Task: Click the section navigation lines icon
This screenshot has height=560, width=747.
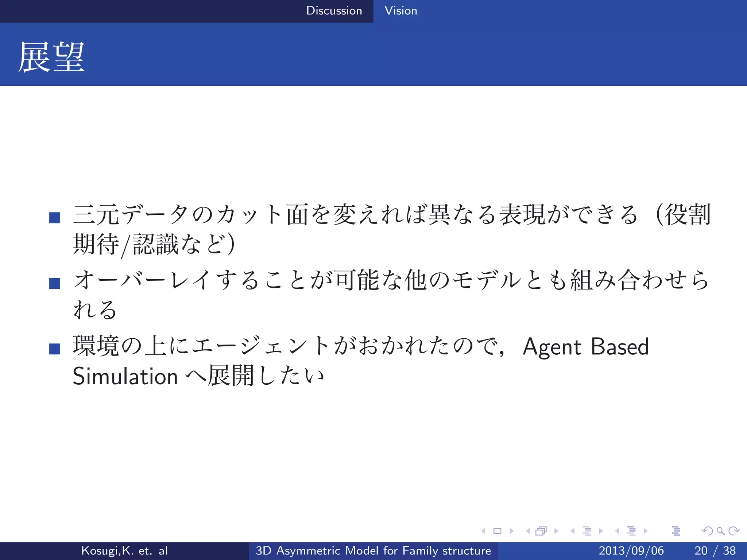Action: (631, 531)
